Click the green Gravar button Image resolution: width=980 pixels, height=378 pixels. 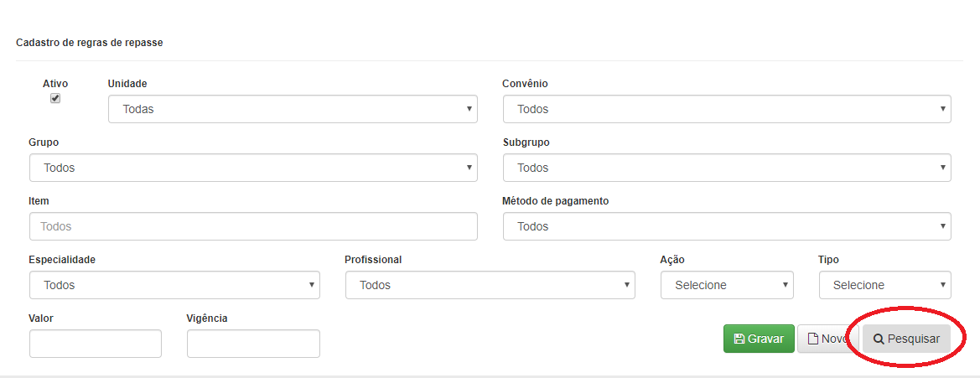(x=759, y=339)
